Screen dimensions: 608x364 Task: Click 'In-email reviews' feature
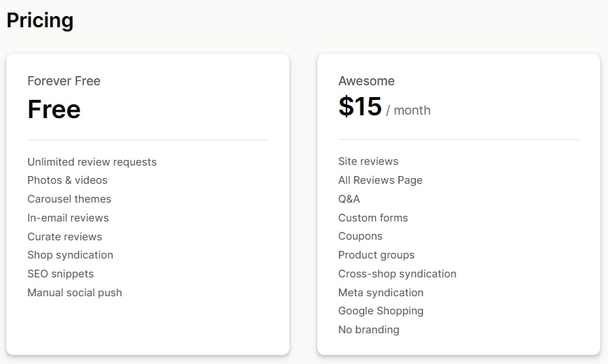click(x=68, y=218)
